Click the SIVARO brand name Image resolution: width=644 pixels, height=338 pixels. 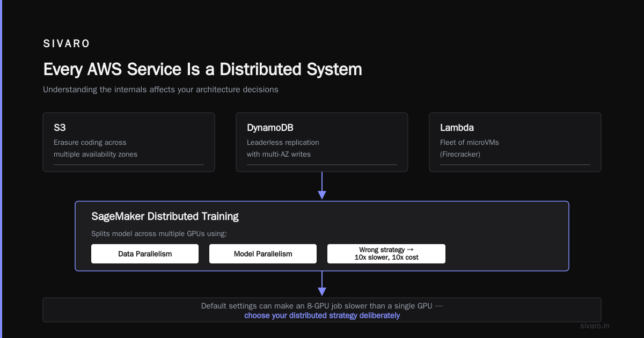point(67,44)
